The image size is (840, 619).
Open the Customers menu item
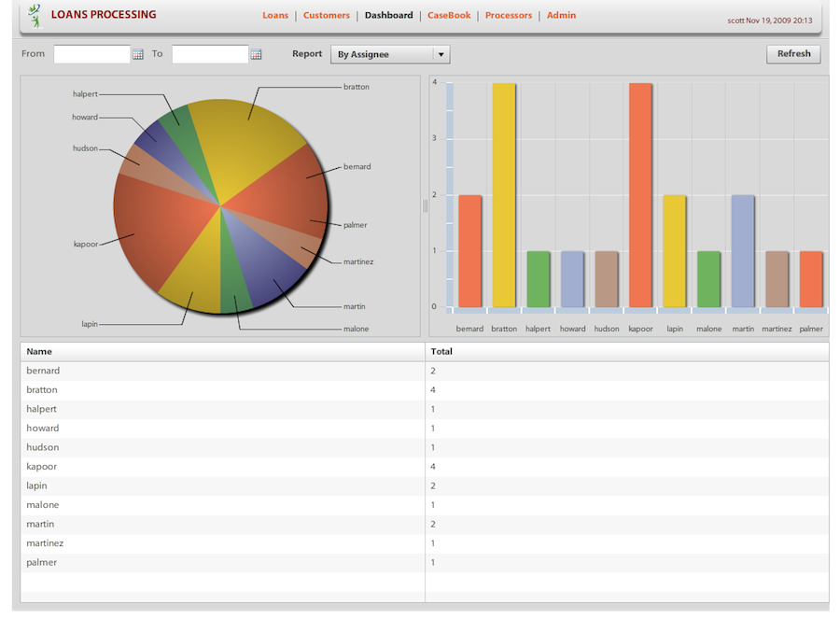click(327, 15)
